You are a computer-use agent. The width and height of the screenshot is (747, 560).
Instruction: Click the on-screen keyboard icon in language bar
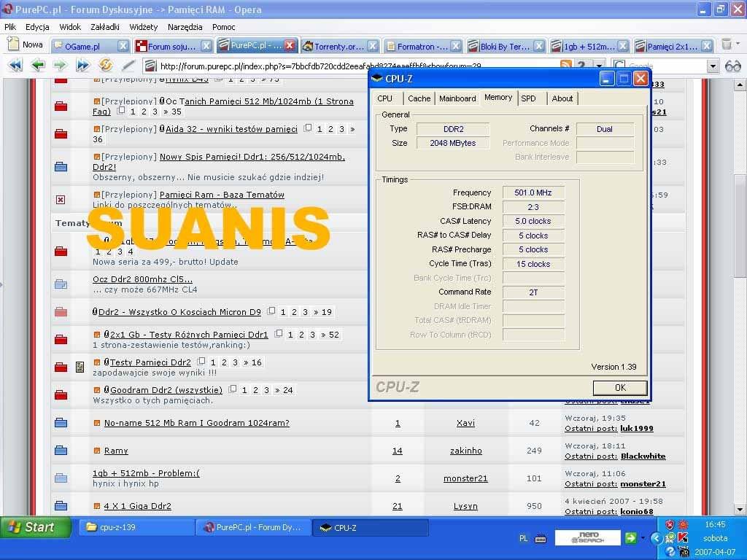(x=541, y=539)
